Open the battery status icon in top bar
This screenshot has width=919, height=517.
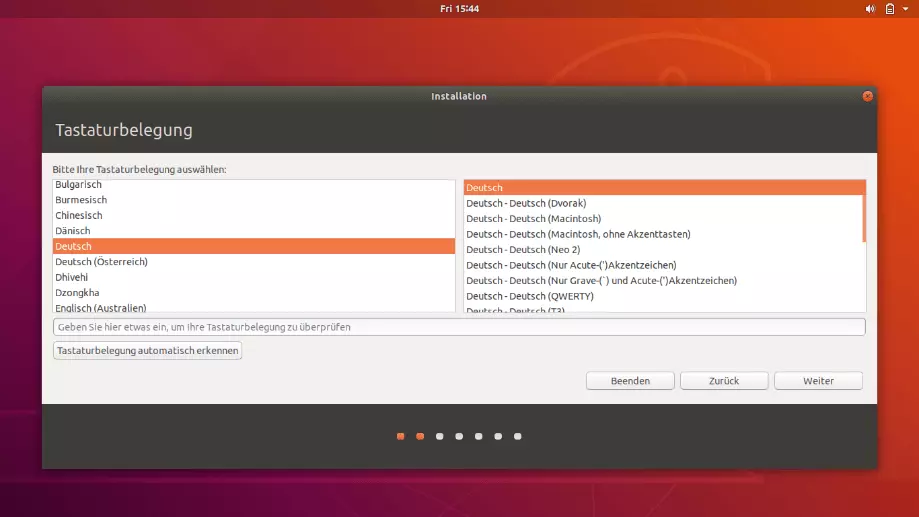(x=890, y=9)
